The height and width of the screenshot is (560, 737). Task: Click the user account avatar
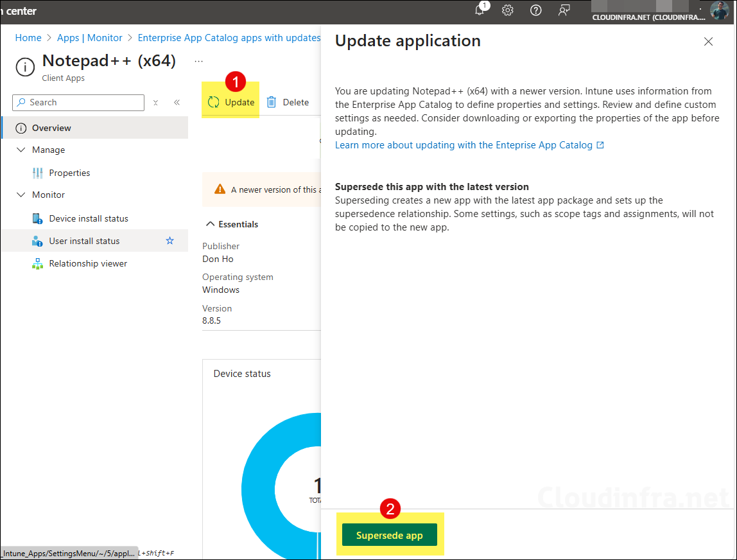pos(719,11)
